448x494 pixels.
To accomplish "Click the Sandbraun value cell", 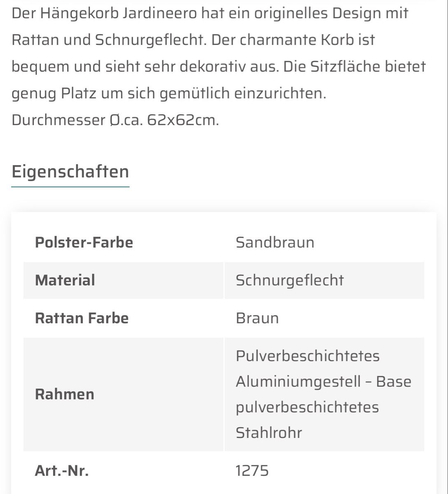I will tap(275, 242).
